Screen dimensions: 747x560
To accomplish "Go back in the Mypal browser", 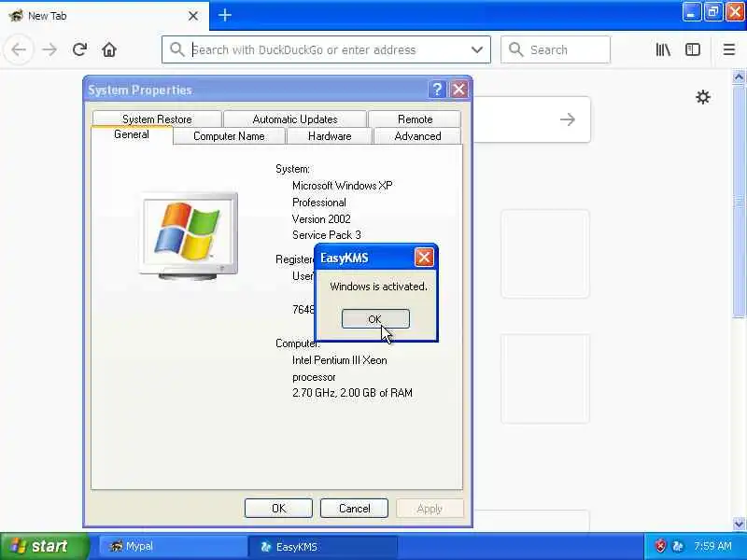I will (19, 49).
